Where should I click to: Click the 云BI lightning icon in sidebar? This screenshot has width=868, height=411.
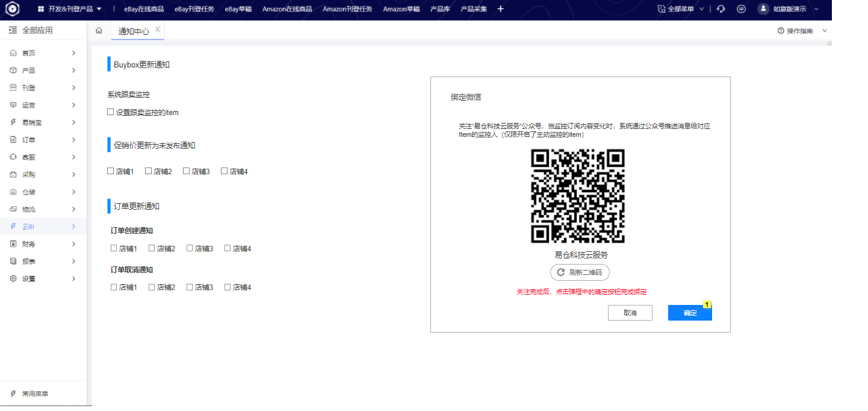click(x=13, y=227)
